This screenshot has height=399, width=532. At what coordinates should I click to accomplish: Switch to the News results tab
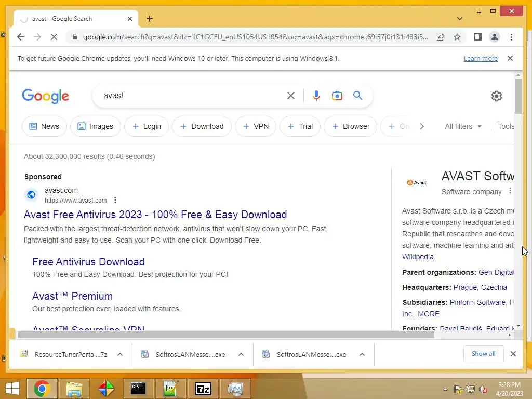pos(45,126)
